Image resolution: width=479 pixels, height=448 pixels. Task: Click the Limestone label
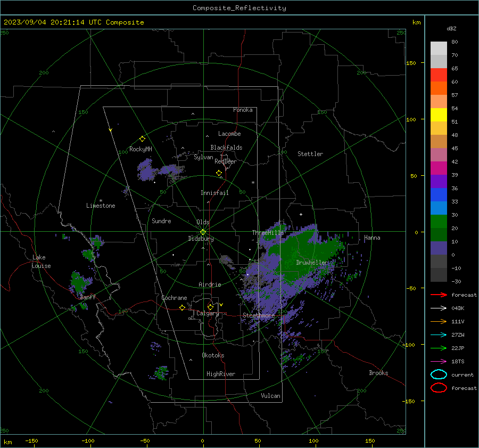coord(101,206)
